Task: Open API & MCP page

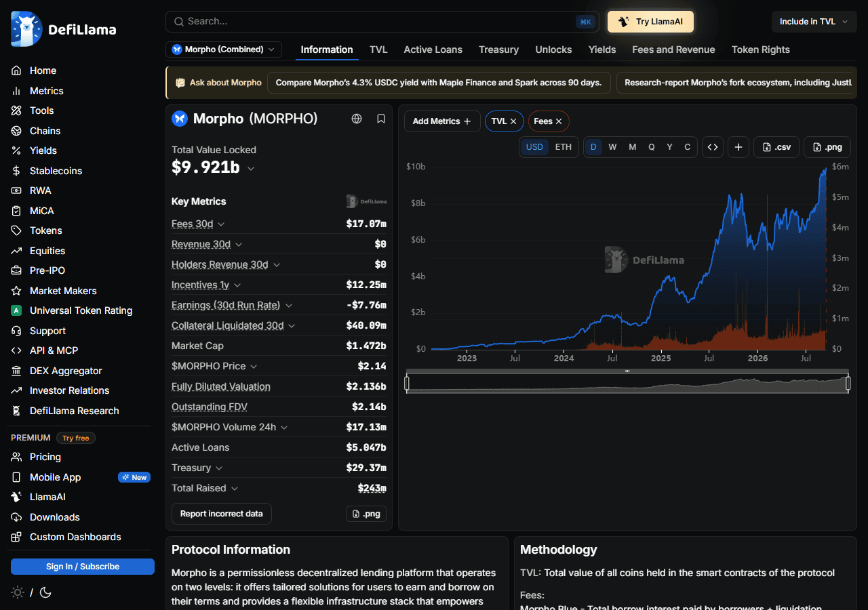Action: (x=54, y=350)
